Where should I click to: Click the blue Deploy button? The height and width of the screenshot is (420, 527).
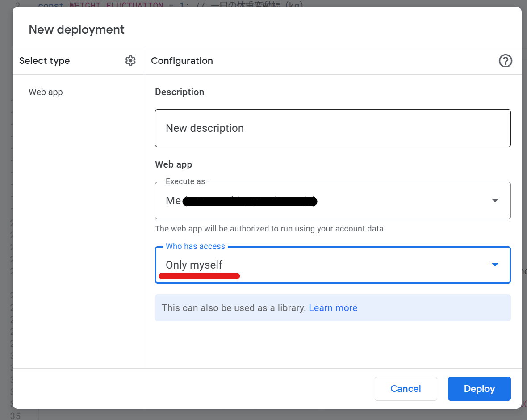click(x=479, y=389)
